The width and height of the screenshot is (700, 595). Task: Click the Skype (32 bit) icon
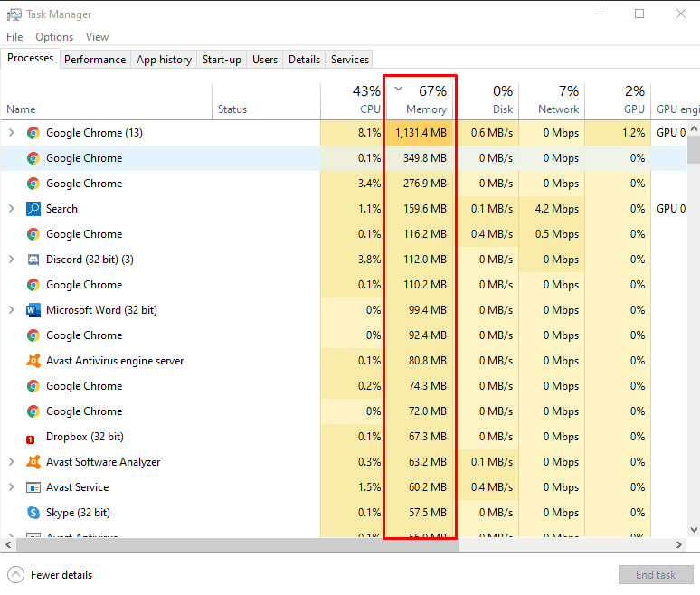pyautogui.click(x=33, y=513)
